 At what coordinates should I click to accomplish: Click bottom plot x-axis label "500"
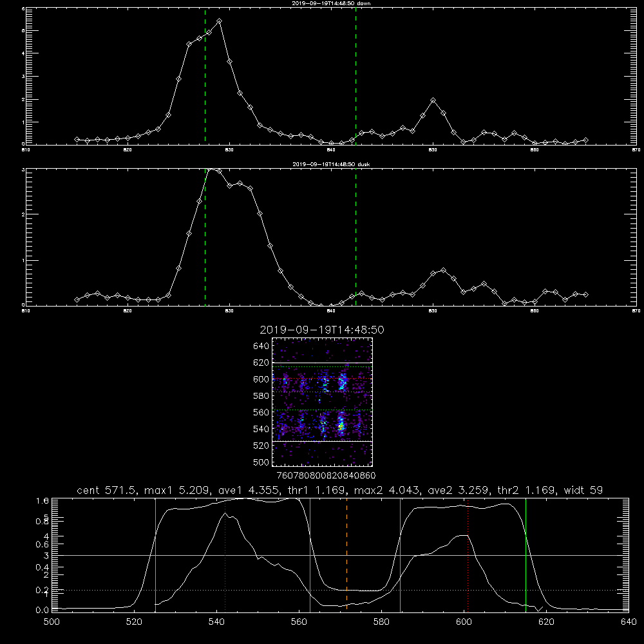pos(52,622)
